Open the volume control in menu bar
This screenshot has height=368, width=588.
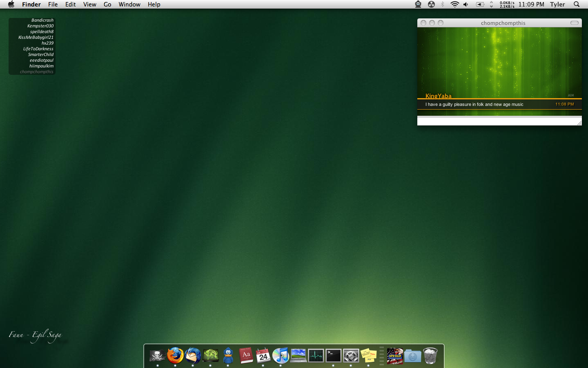[466, 4]
